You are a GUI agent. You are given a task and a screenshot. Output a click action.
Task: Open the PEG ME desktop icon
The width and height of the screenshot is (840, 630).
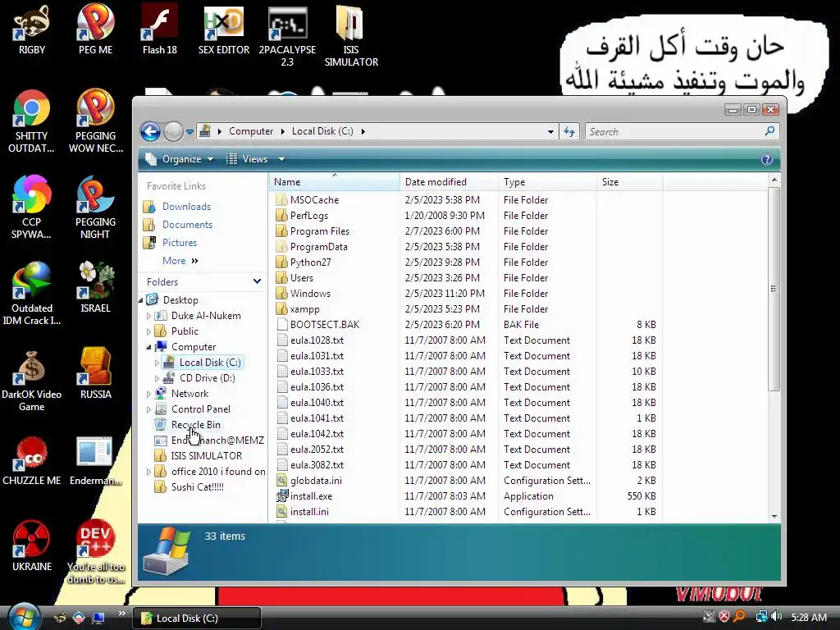(x=95, y=30)
